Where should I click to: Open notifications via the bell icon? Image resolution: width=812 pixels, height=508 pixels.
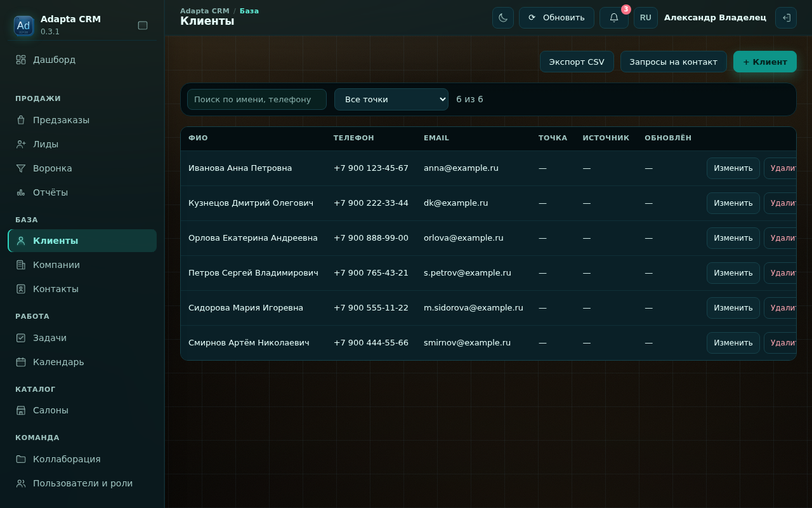[614, 18]
